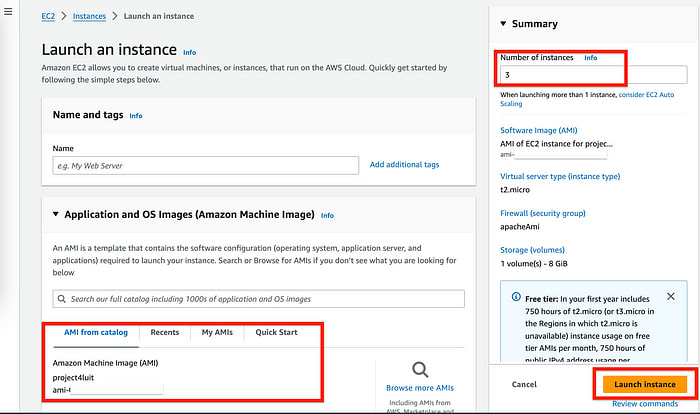
Task: Click the Name input field
Action: [205, 165]
